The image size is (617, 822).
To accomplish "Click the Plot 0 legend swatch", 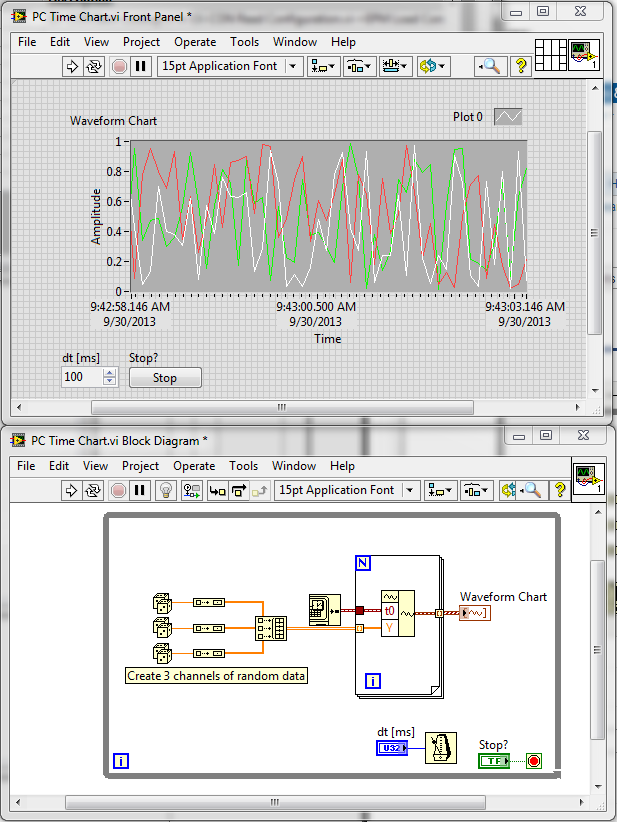I will (508, 117).
